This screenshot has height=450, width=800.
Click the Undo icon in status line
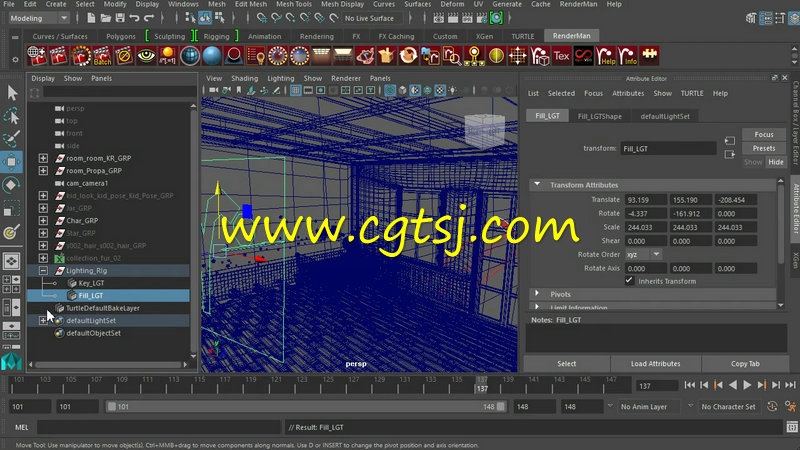pos(134,18)
